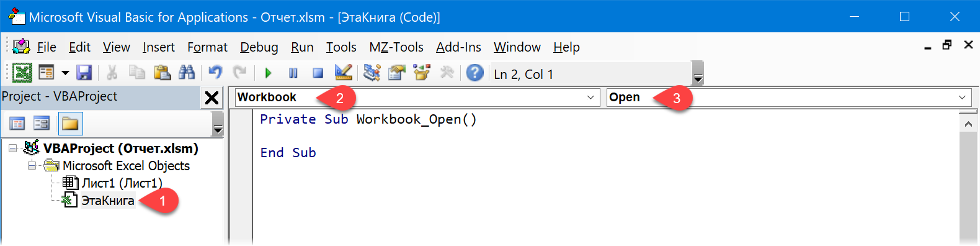Click the Reset stop icon
This screenshot has width=980, height=246.
click(x=318, y=73)
